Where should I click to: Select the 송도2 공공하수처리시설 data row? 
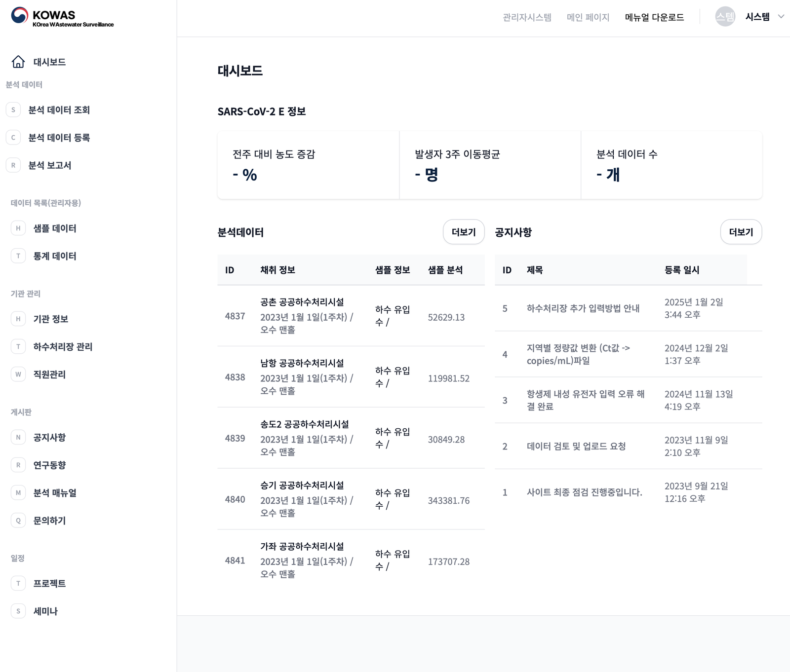351,438
